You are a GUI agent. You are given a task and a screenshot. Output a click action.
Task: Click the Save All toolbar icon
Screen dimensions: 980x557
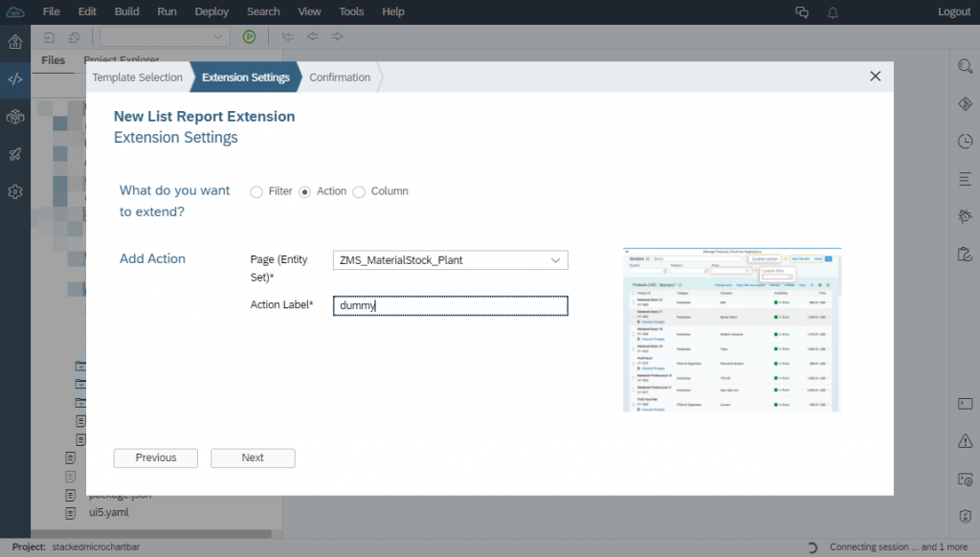pos(74,37)
